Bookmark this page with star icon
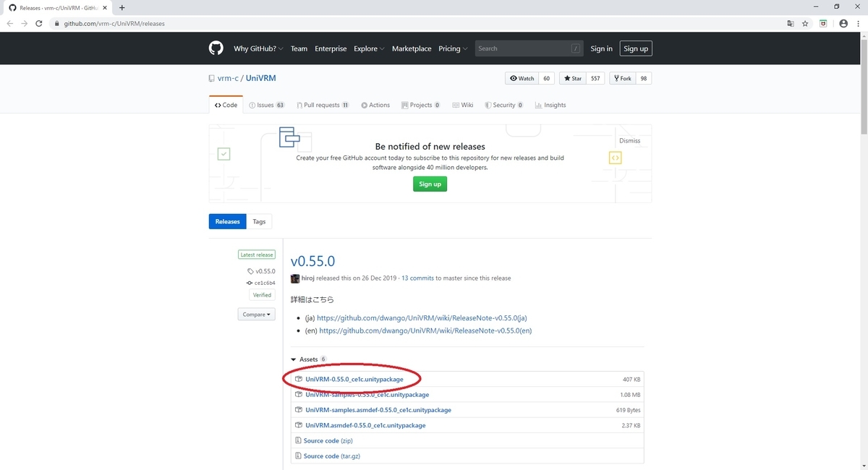Viewport: 868px width, 470px height. 805,23
